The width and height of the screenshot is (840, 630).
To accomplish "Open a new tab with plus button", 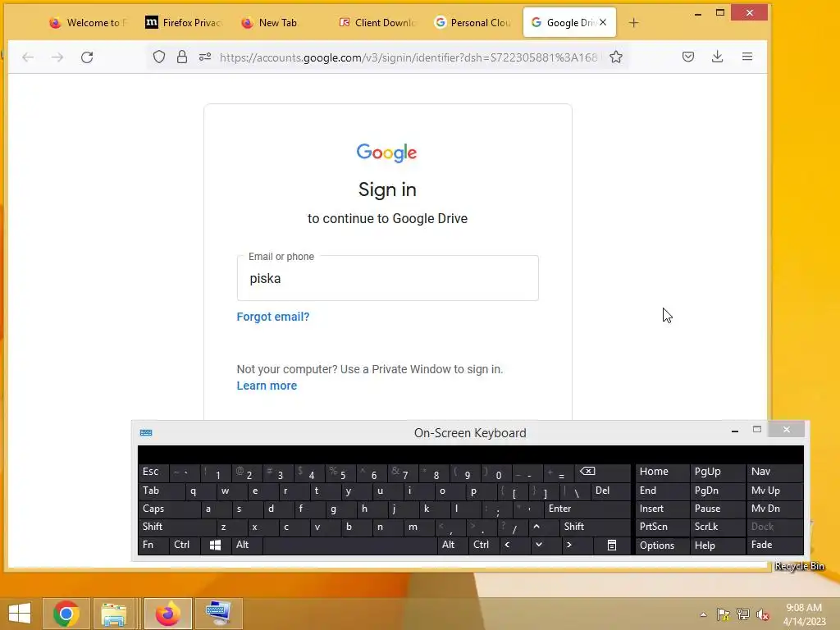I will click(x=634, y=22).
